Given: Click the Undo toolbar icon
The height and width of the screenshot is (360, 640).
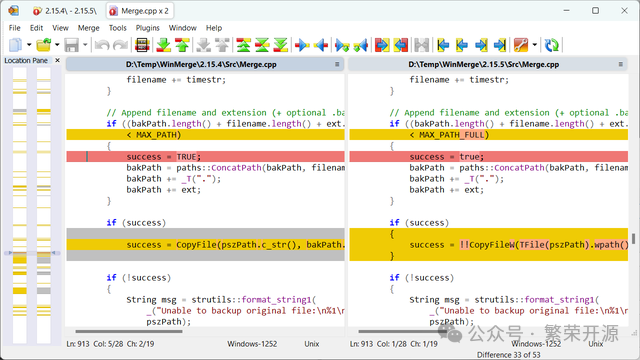Looking at the screenshot, I should pyautogui.click(x=102, y=45).
